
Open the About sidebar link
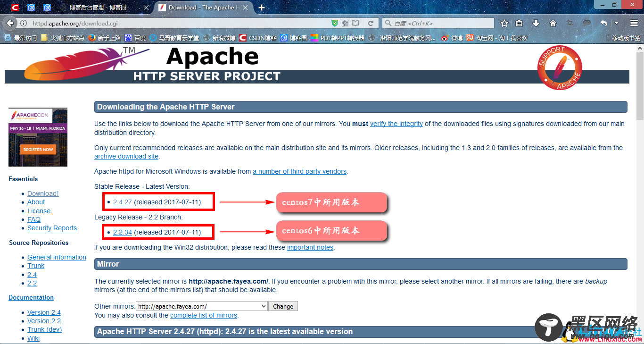[x=36, y=202]
